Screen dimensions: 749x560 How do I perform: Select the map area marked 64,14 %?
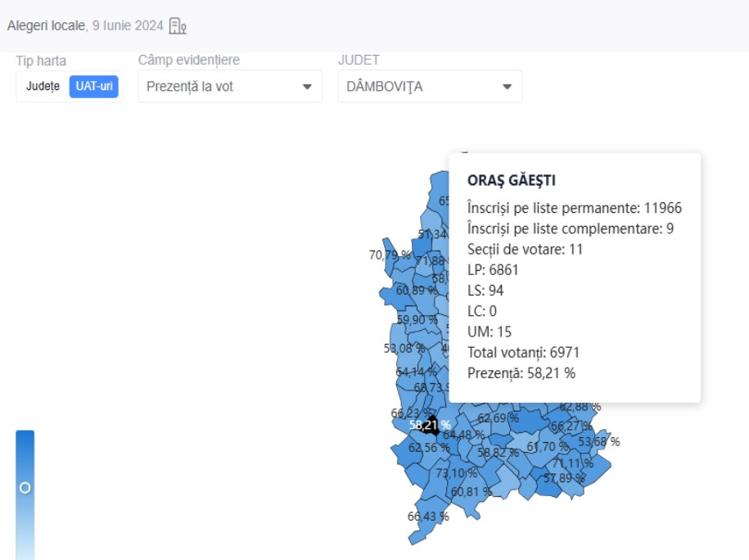pyautogui.click(x=417, y=372)
